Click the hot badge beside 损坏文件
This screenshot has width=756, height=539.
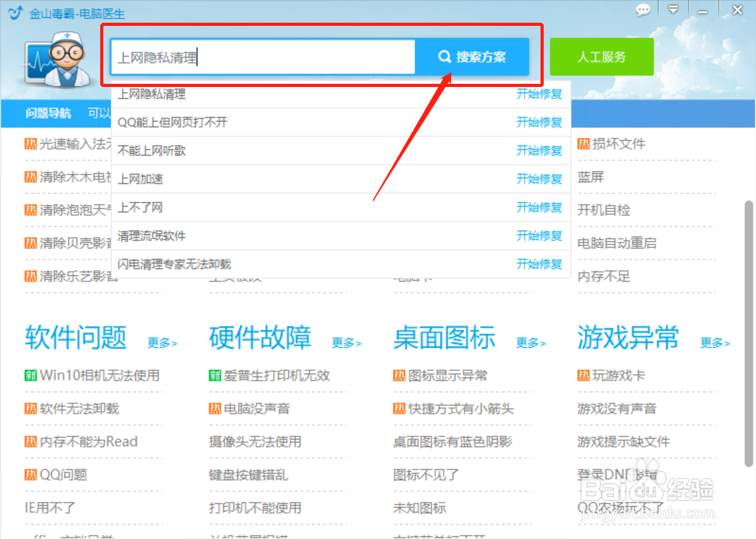coord(583,144)
